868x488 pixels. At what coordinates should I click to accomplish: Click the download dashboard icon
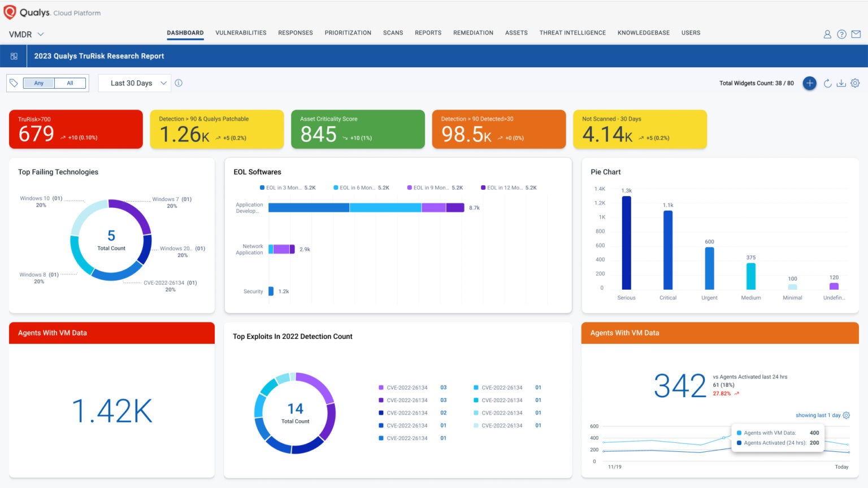[x=841, y=83]
